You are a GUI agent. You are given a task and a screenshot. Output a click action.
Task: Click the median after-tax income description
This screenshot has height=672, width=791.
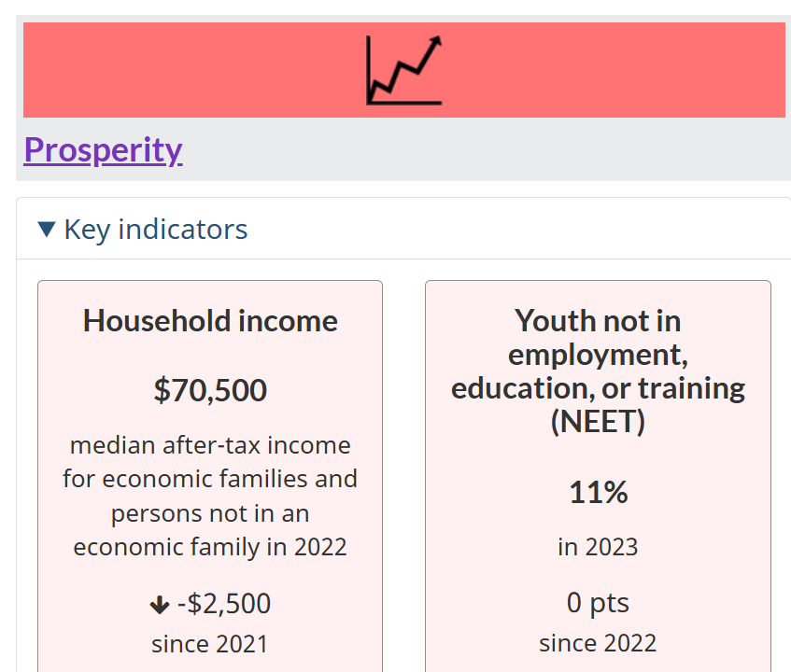(210, 496)
